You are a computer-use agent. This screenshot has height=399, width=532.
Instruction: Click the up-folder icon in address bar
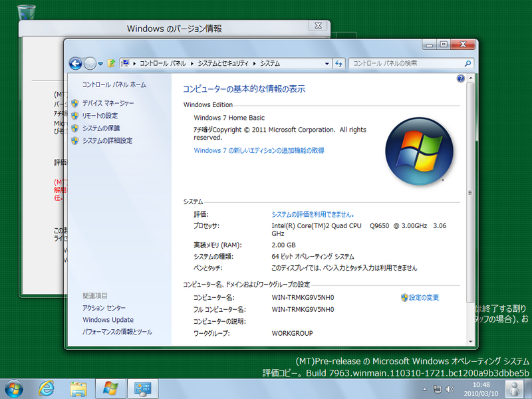coord(111,63)
